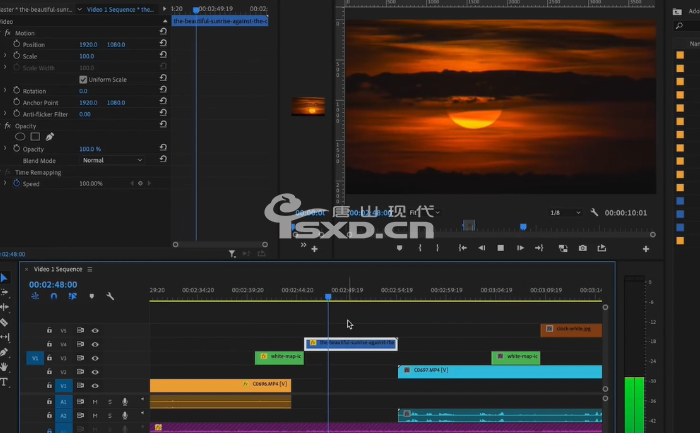Select the Video 1 Sequence timeline tab
This screenshot has width=700, height=433.
point(58,269)
